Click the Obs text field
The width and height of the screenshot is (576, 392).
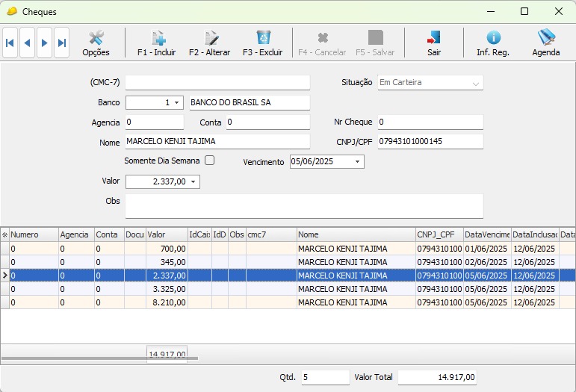[x=303, y=206]
